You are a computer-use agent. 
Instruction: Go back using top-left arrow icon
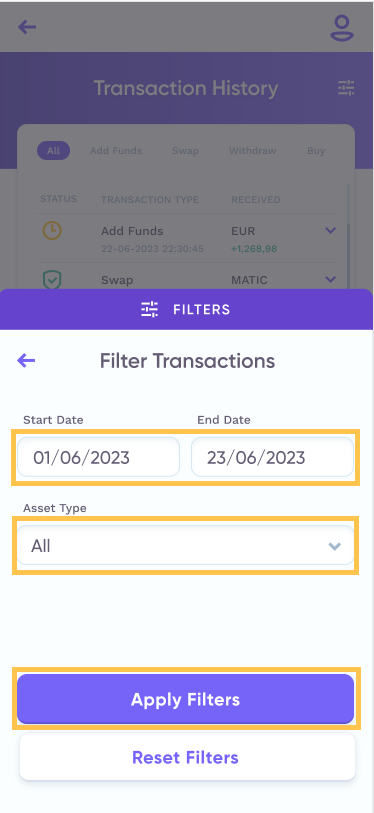tap(27, 26)
